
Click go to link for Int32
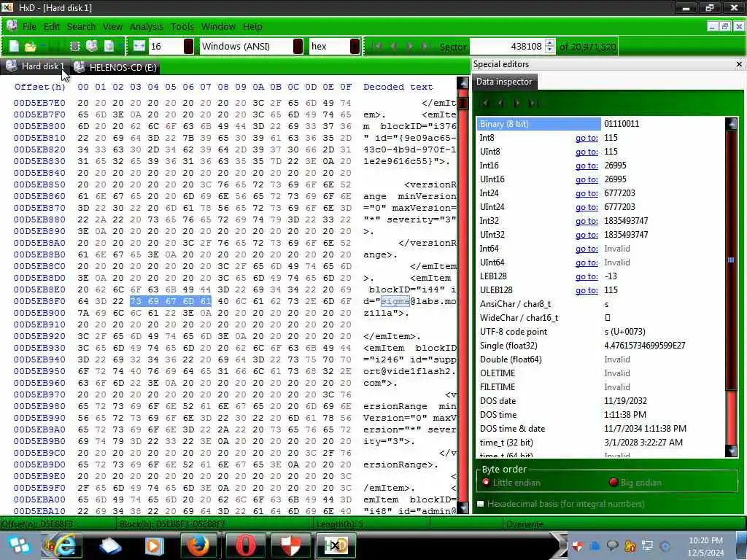(x=587, y=221)
